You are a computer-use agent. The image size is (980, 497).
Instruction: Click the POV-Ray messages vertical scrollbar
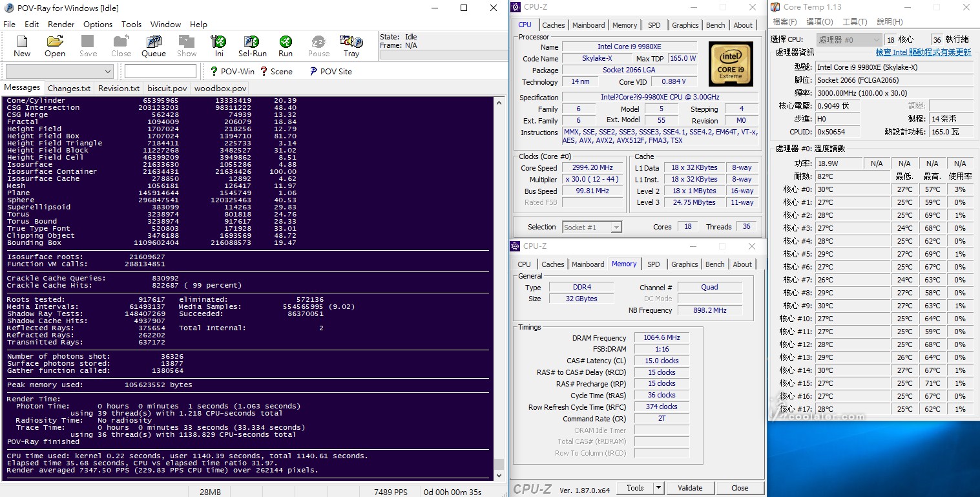pyautogui.click(x=498, y=288)
